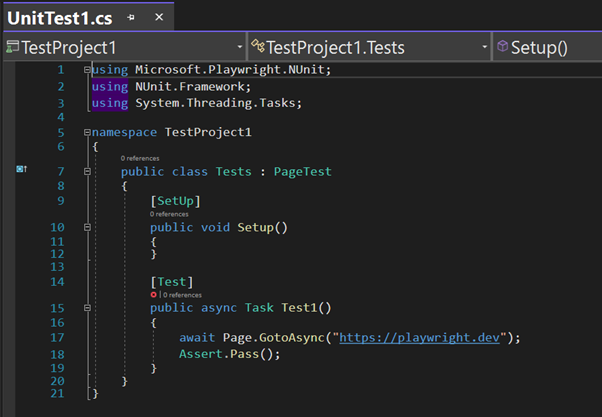Screen dimensions: 602x417
Task: Collapse the Setup() method body
Action: (x=88, y=227)
